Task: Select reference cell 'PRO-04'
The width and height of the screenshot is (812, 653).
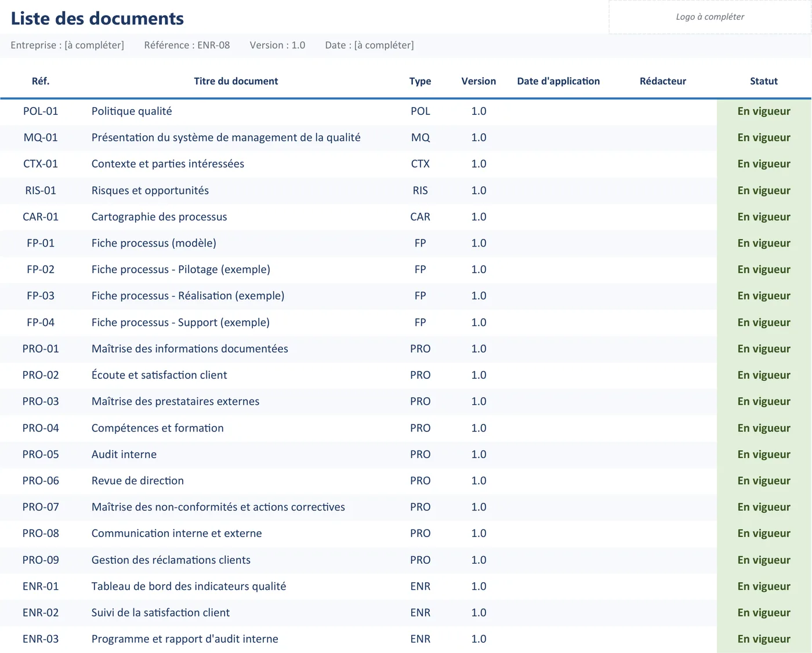Action: tap(41, 428)
